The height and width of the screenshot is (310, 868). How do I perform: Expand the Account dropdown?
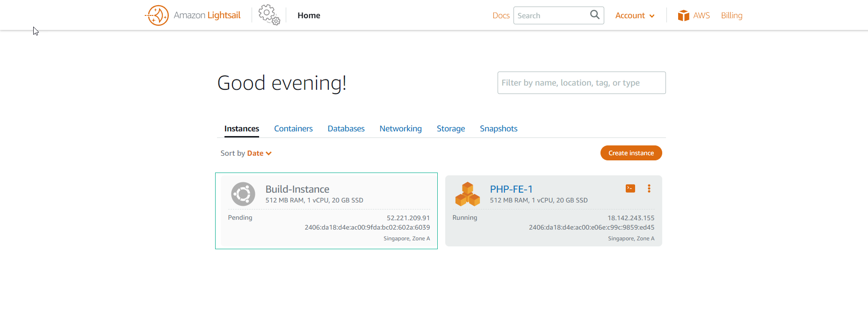click(x=635, y=15)
